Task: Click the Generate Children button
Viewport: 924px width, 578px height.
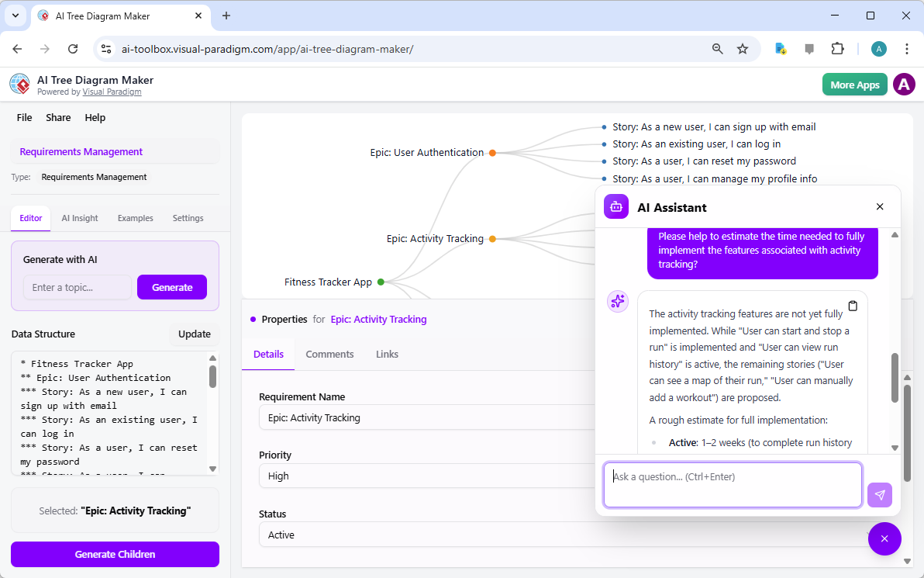Action: 114,554
